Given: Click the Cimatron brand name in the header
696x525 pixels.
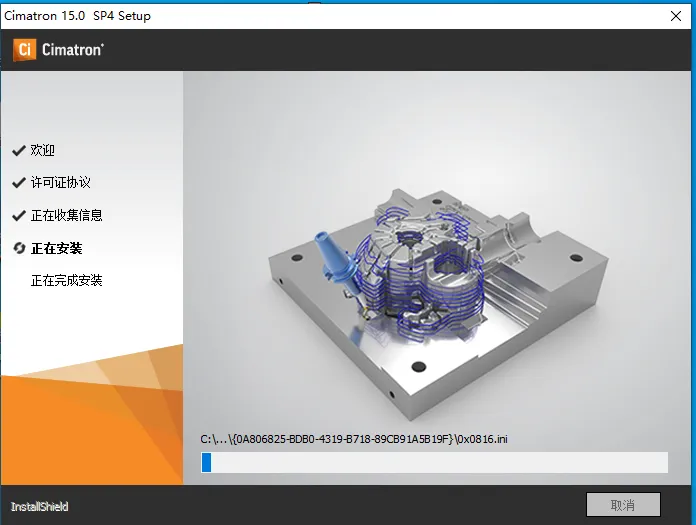Looking at the screenshot, I should click(x=73, y=50).
